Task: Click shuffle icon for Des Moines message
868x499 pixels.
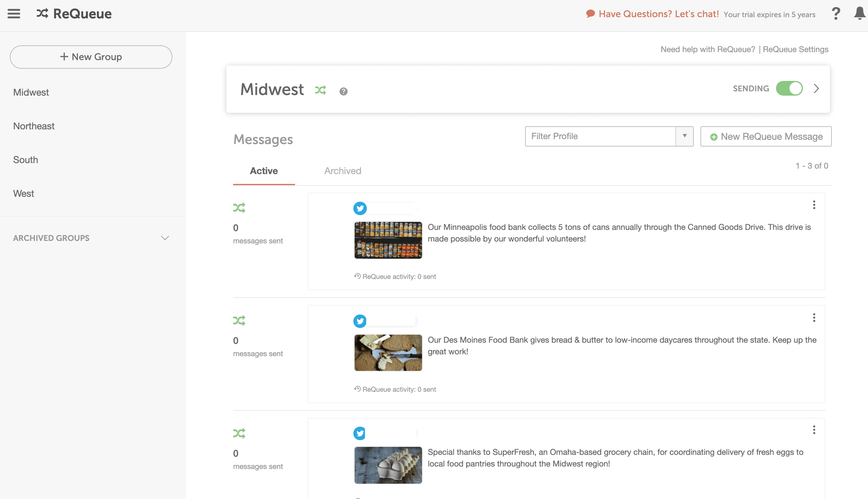Action: click(x=239, y=320)
